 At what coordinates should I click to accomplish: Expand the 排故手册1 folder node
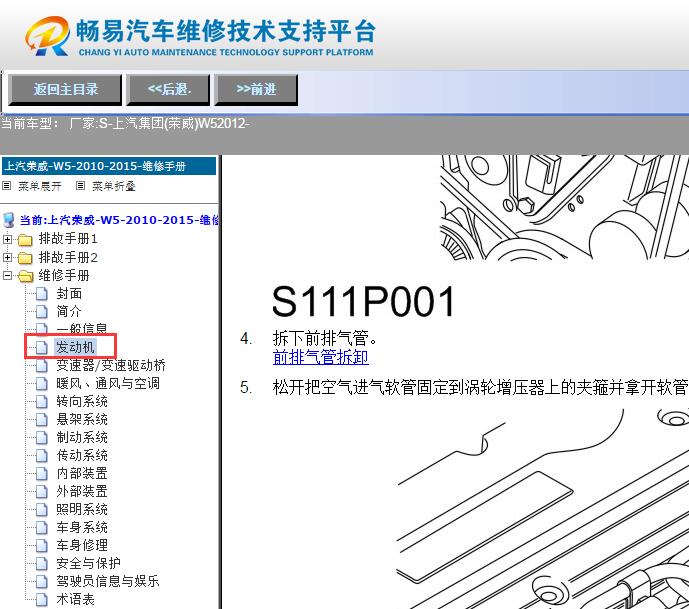click(x=7, y=239)
